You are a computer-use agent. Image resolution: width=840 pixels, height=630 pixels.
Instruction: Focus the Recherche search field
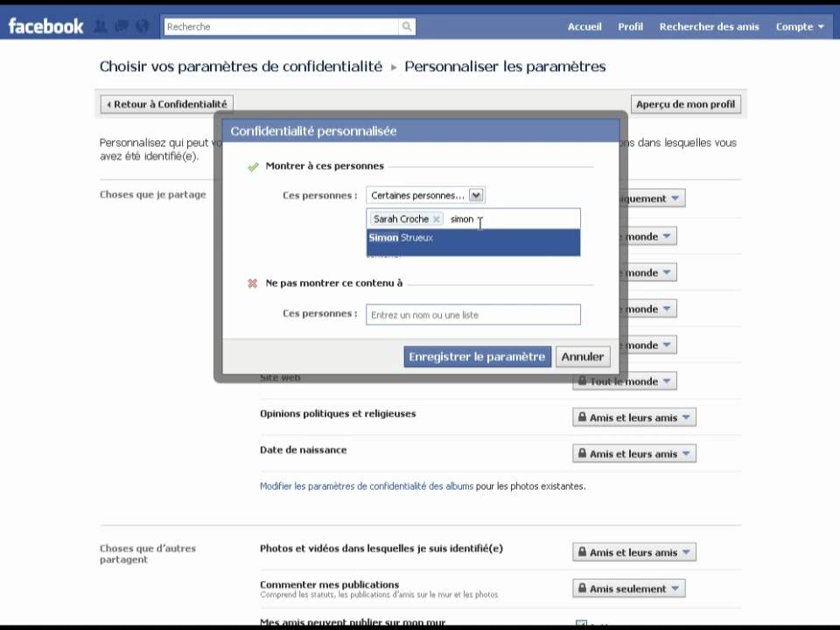(x=281, y=26)
